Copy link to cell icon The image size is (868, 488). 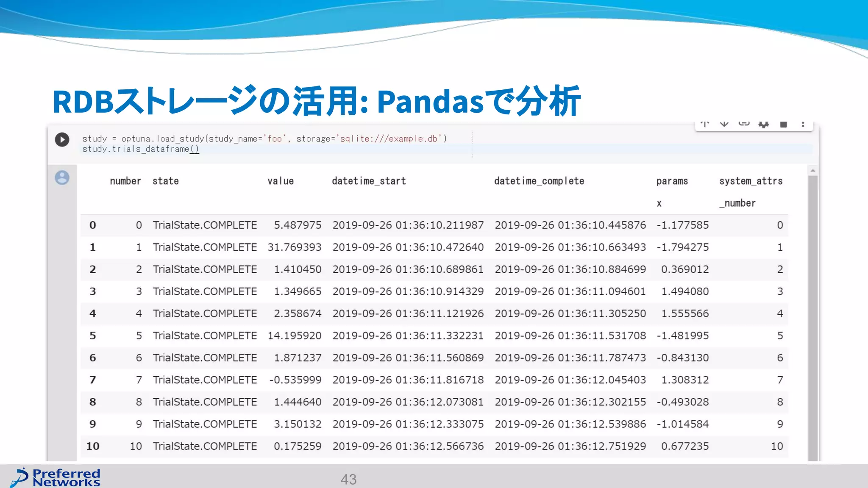pos(744,124)
